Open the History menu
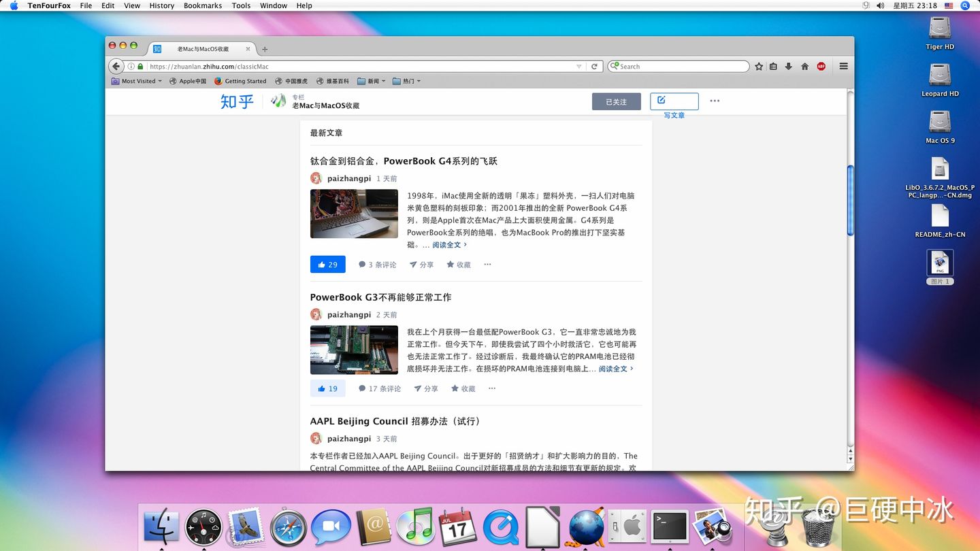This screenshot has width=980, height=551. tap(161, 5)
